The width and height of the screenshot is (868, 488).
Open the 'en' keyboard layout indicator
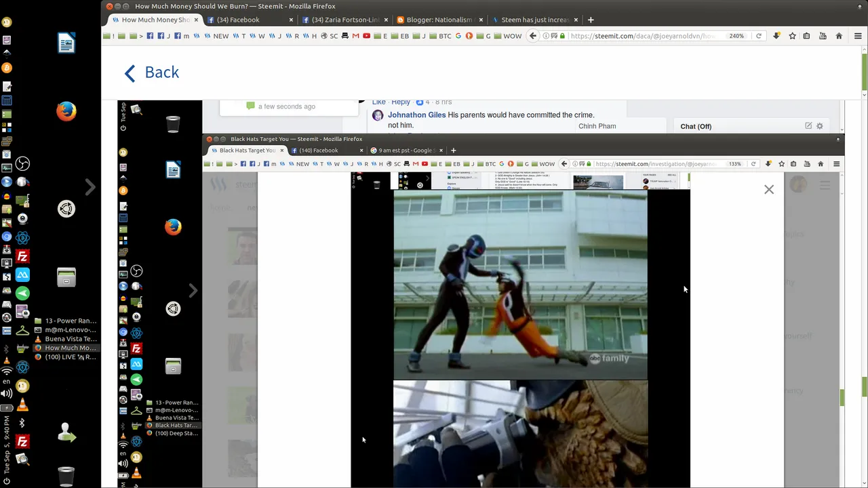point(7,382)
